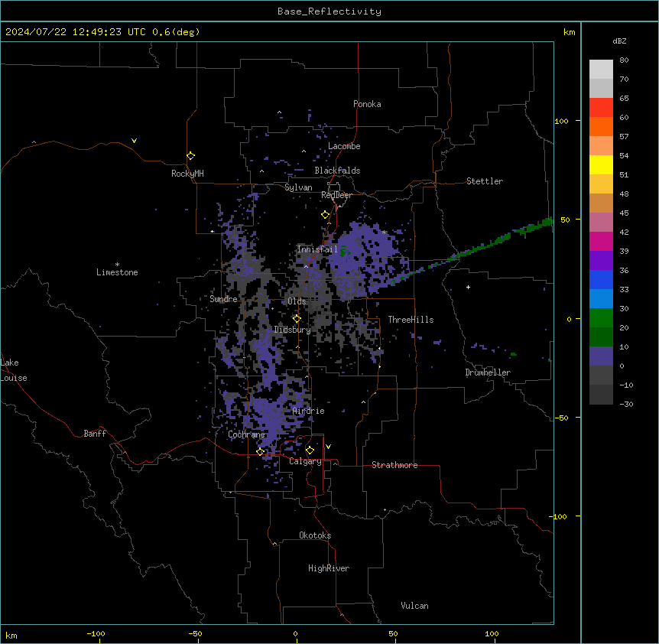Click the -100 tick label on the bottom axis
Screen dimensions: 659x644
(x=96, y=634)
